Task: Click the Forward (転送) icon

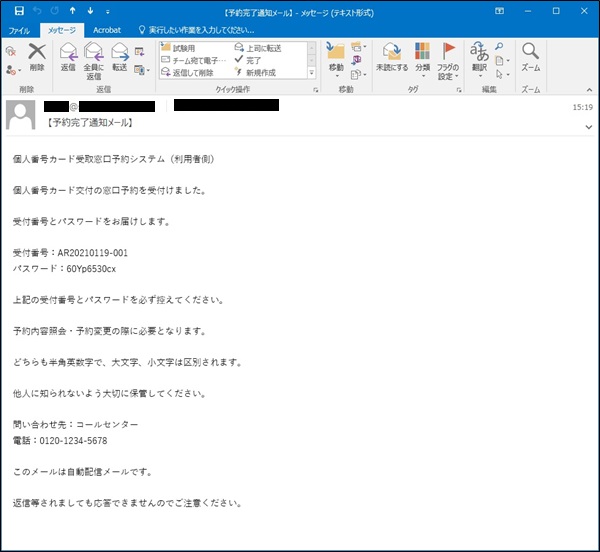Action: point(119,57)
